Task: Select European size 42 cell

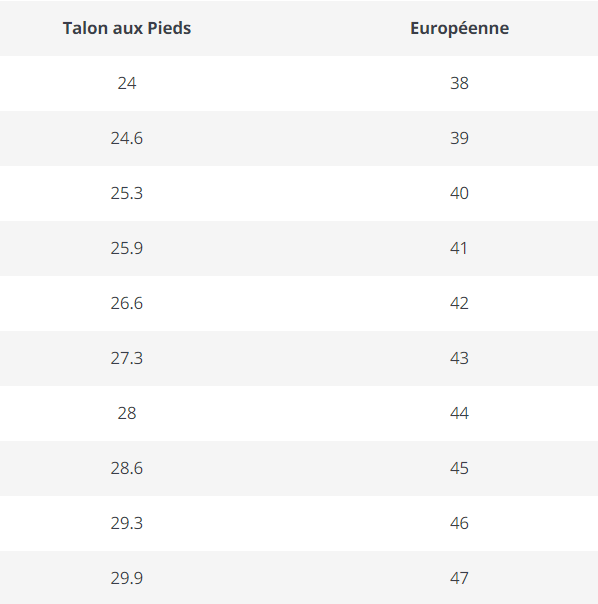Action: [x=459, y=304]
